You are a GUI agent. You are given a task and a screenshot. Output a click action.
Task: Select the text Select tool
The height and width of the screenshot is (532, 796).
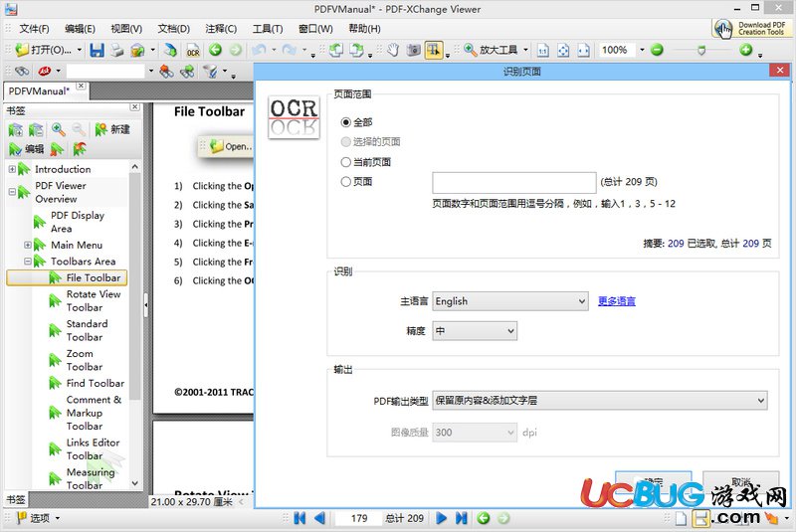(x=434, y=50)
